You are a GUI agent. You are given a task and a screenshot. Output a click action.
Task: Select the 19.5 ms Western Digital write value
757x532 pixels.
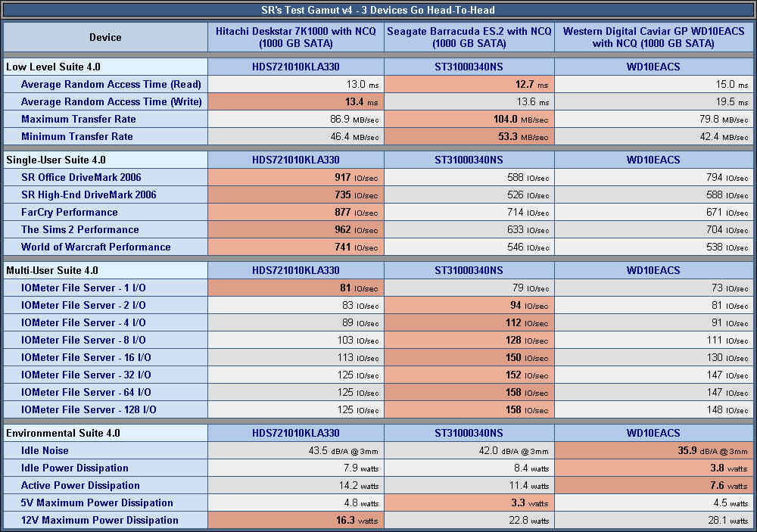(x=732, y=102)
